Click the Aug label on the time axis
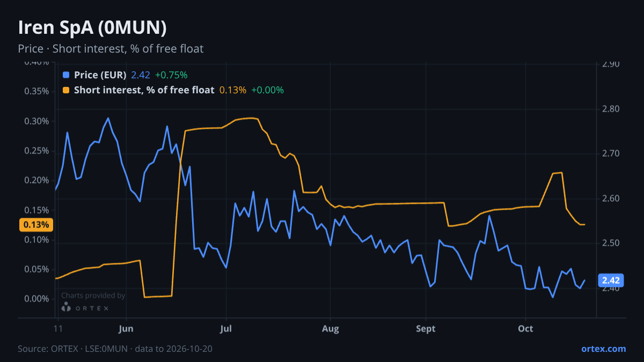This screenshot has height=362, width=644. tap(331, 329)
